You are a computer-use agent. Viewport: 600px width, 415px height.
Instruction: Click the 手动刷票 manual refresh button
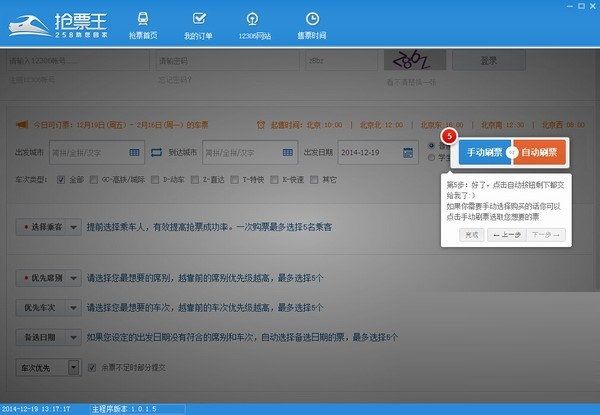[484, 152]
